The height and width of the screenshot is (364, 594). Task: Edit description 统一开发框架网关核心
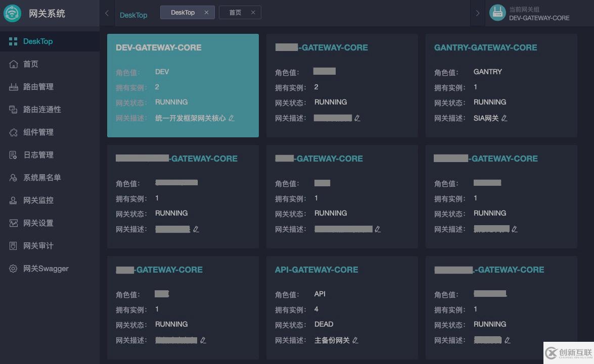point(232,118)
